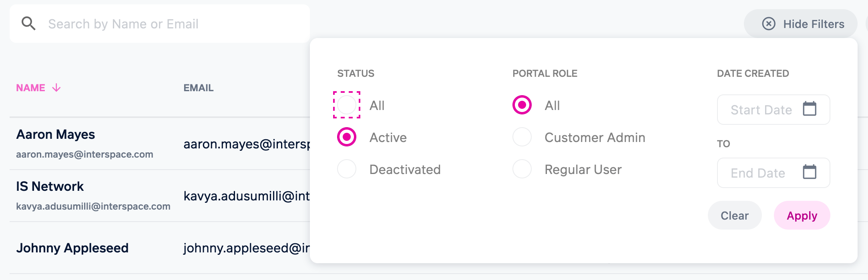Select the Active status radio button
This screenshot has width=868, height=280.
point(347,137)
